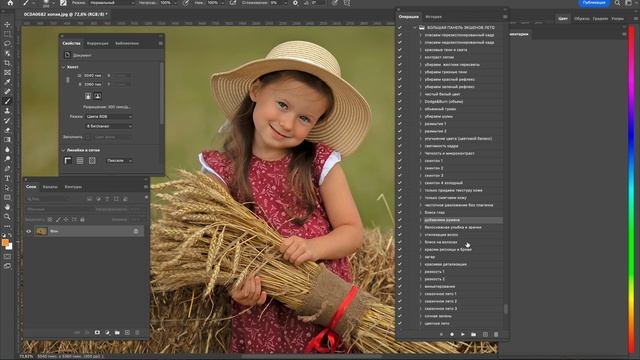Add layer mask in Layers panel
The height and width of the screenshot is (360, 640).
[97, 333]
